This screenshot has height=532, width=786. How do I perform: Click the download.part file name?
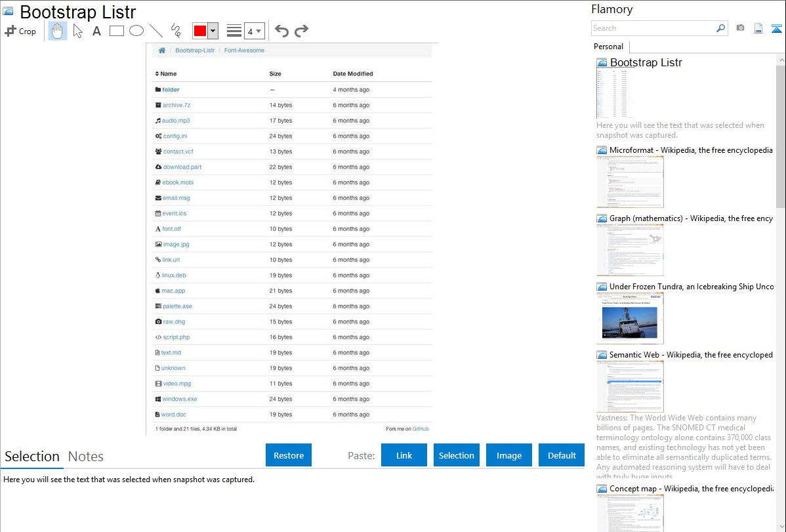(x=182, y=167)
